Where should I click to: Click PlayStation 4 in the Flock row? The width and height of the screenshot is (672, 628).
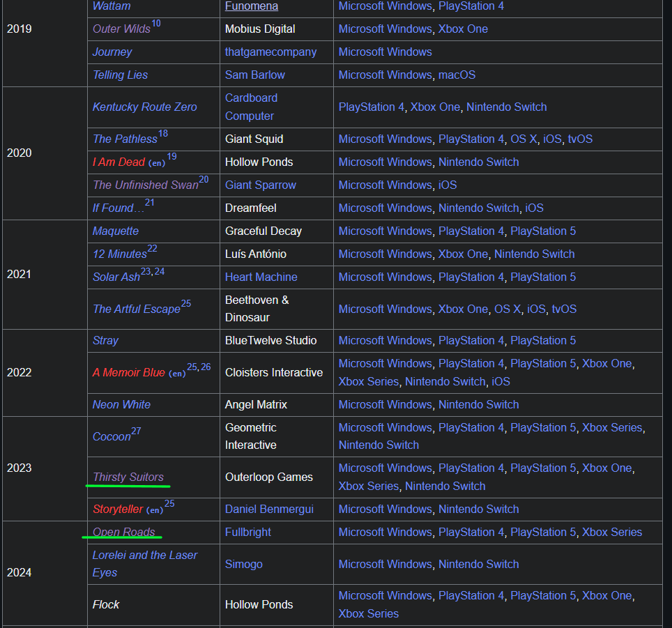pos(471,596)
